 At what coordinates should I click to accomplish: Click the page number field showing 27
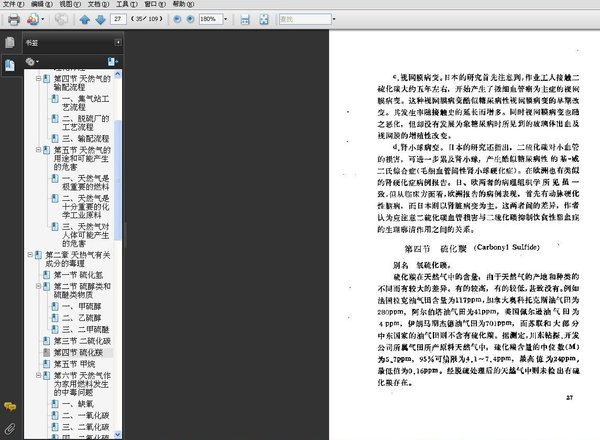[x=118, y=19]
